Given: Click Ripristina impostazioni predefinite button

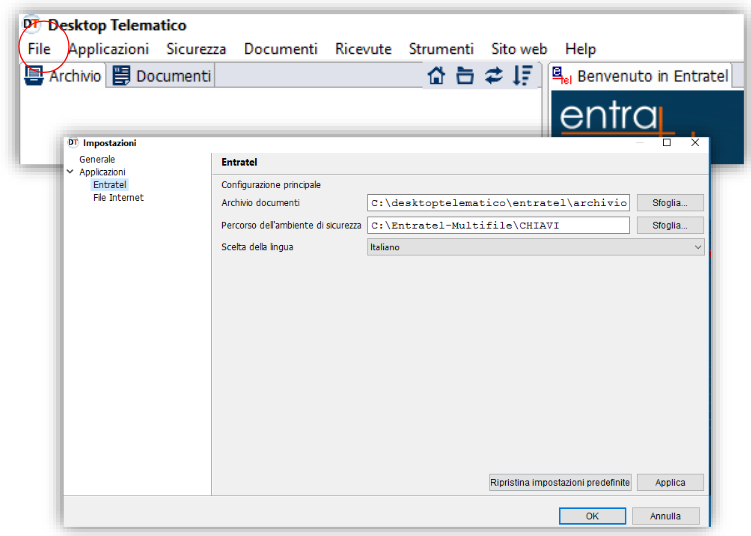Looking at the screenshot, I should (560, 482).
